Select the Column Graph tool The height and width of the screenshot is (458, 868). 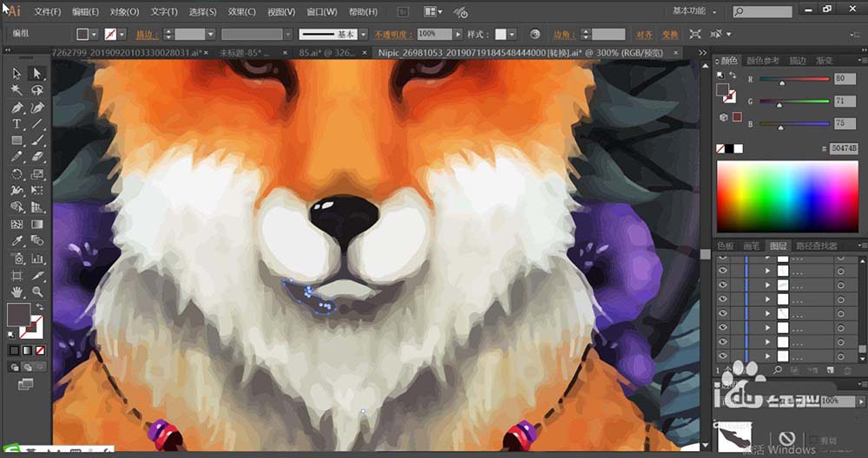point(37,258)
